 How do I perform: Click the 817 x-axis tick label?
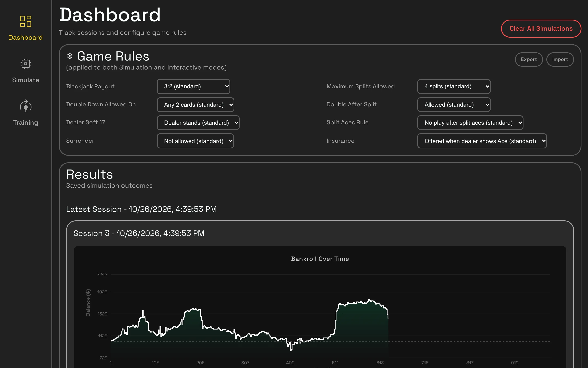pyautogui.click(x=470, y=363)
